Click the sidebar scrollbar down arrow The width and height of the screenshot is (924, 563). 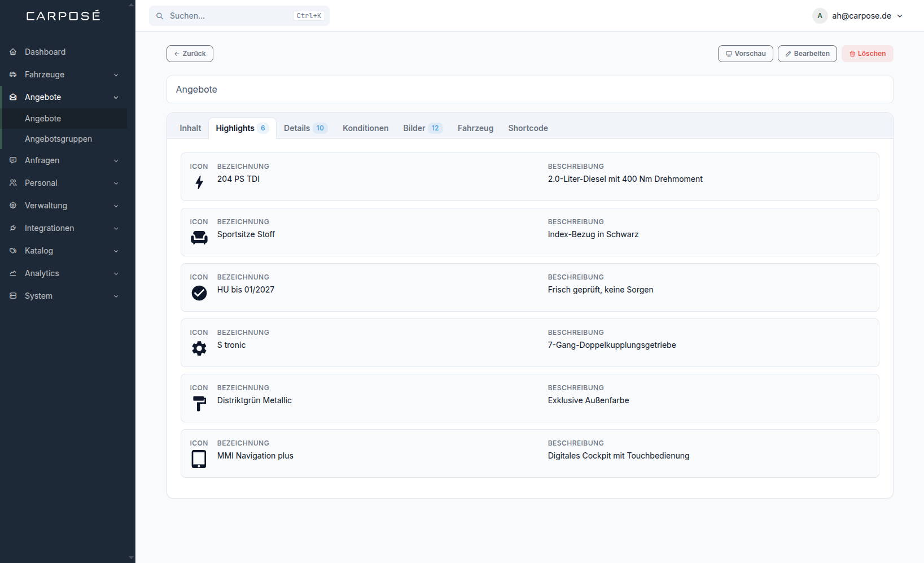(x=132, y=558)
